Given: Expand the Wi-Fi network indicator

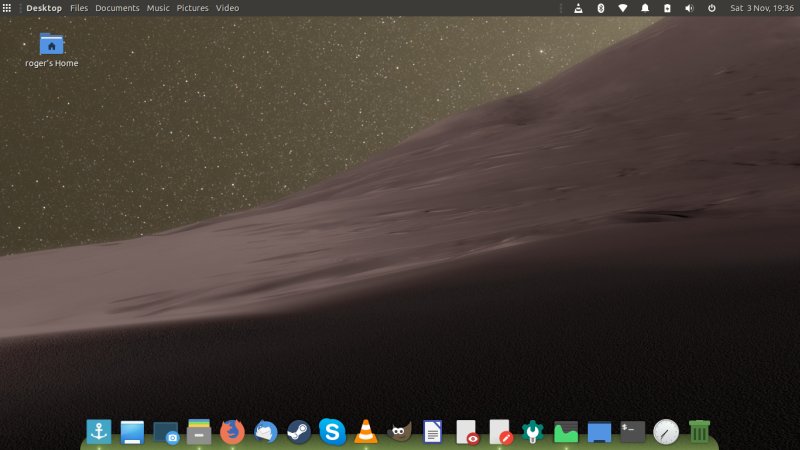Looking at the screenshot, I should 622,8.
